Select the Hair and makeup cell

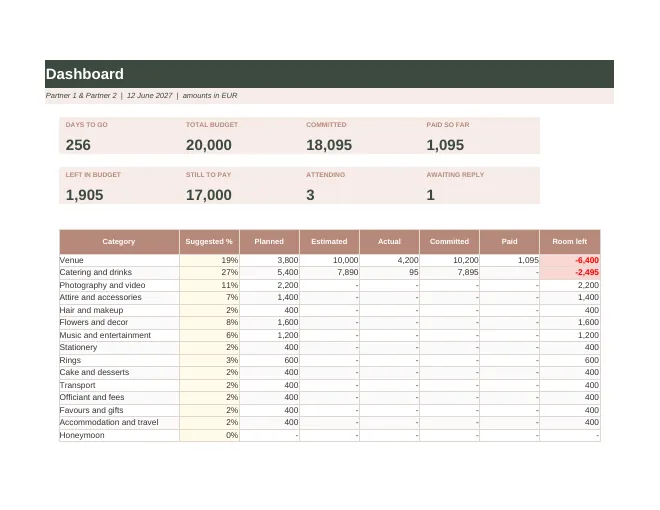point(119,310)
